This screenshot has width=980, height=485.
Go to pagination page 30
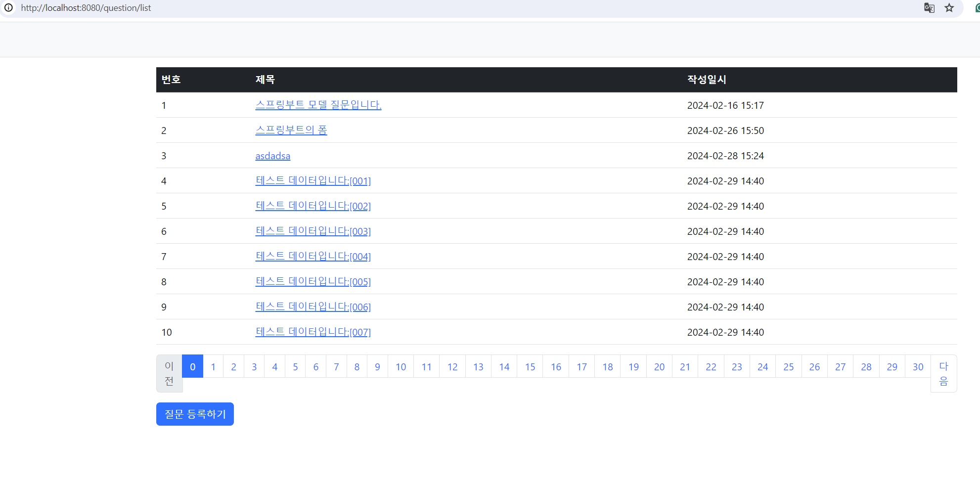point(918,366)
